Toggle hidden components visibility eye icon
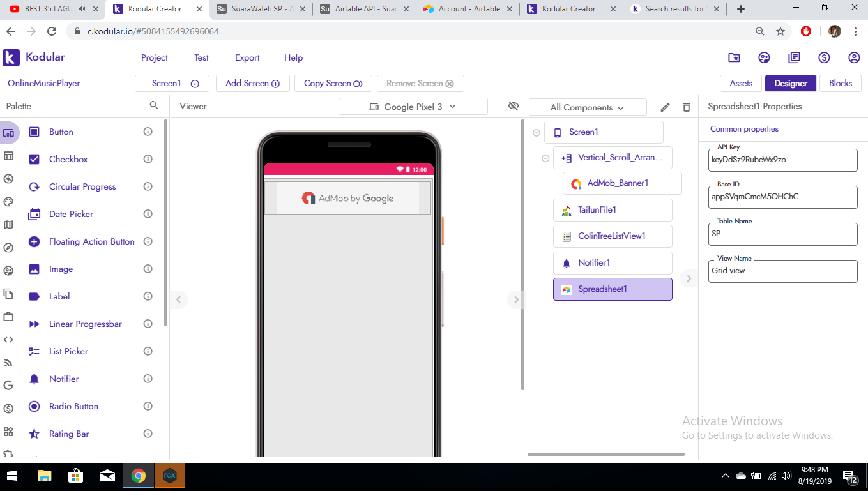The width and height of the screenshot is (868, 491). [513, 106]
